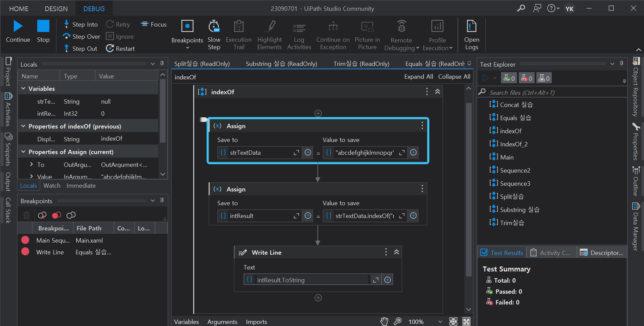Image resolution: width=644 pixels, height=326 pixels.
Task: Collapse the Write Line activity
Action: click(x=396, y=252)
